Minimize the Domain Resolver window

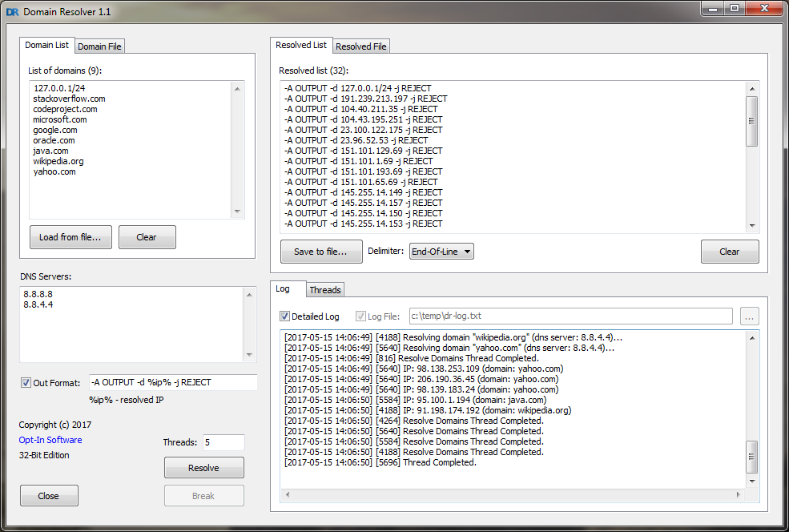pyautogui.click(x=713, y=9)
